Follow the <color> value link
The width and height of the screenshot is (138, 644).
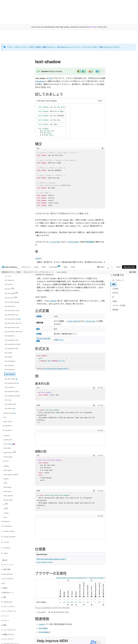pos(38,258)
